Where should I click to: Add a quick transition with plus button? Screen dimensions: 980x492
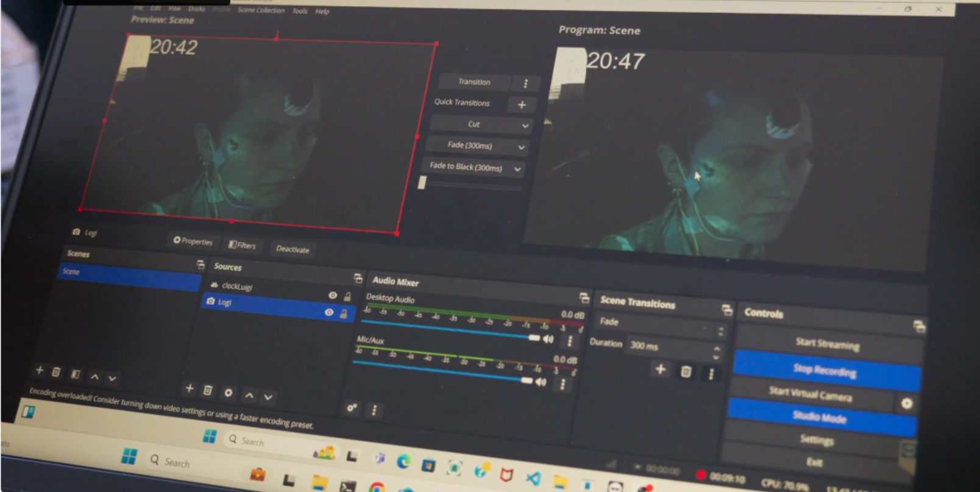(522, 105)
